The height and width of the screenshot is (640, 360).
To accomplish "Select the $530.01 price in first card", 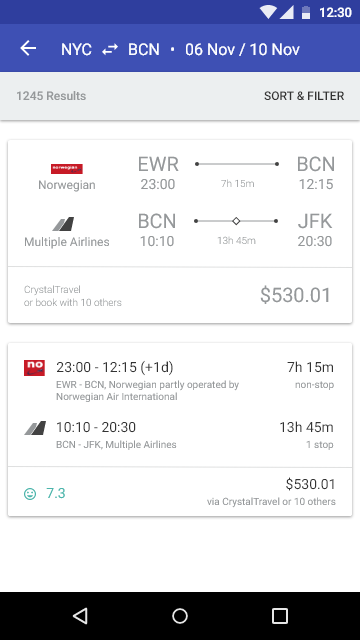I will pyautogui.click(x=296, y=295).
